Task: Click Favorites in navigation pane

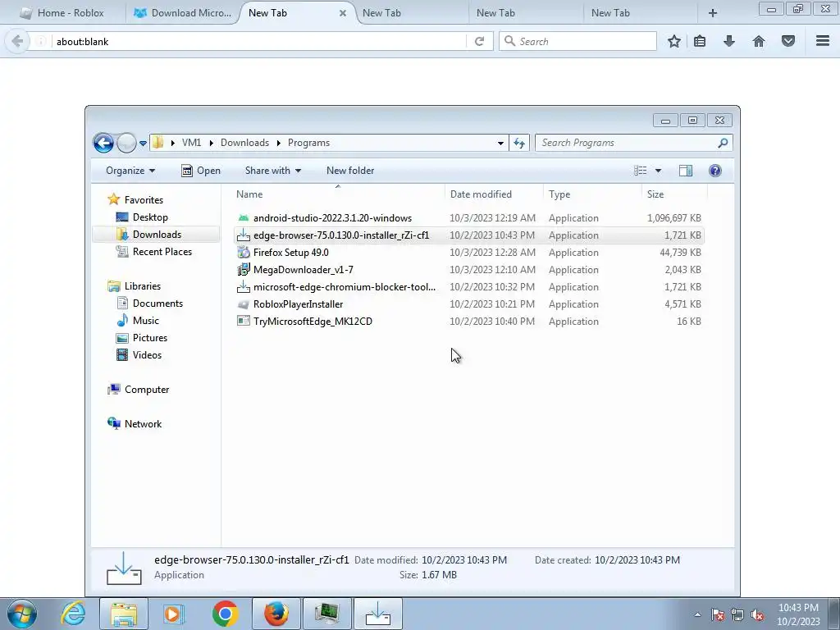Action: tap(144, 200)
